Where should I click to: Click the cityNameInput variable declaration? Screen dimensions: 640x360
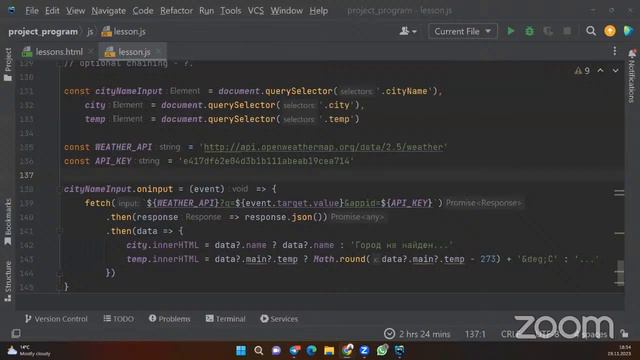pos(129,91)
